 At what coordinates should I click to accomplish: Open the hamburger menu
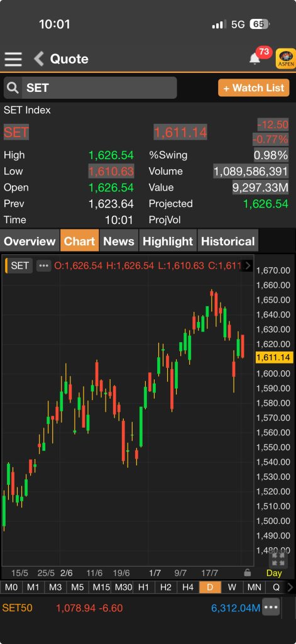(x=13, y=59)
